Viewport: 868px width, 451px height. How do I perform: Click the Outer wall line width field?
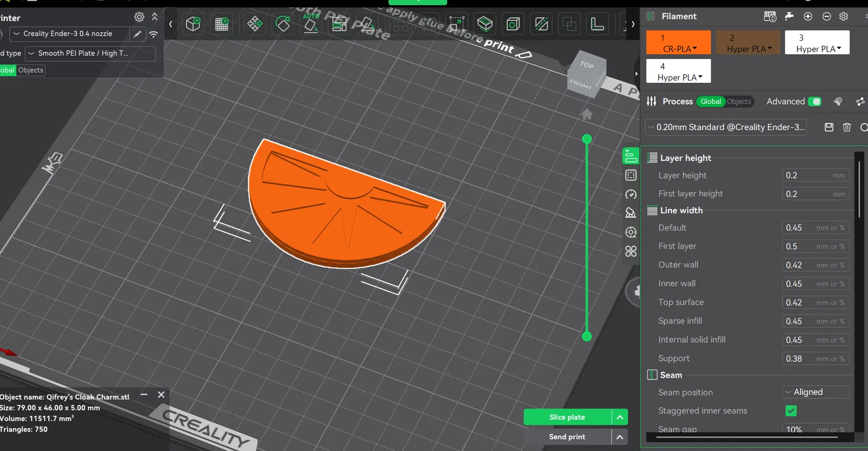click(x=815, y=265)
